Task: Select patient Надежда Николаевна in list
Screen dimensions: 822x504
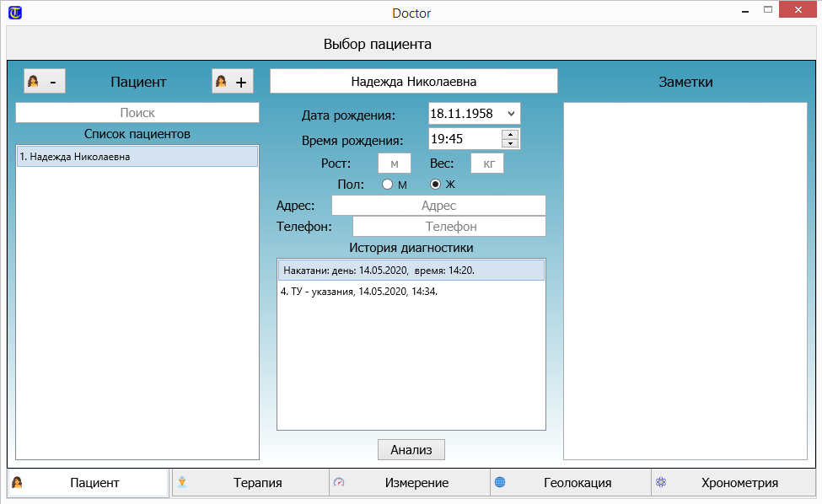Action: tap(137, 157)
